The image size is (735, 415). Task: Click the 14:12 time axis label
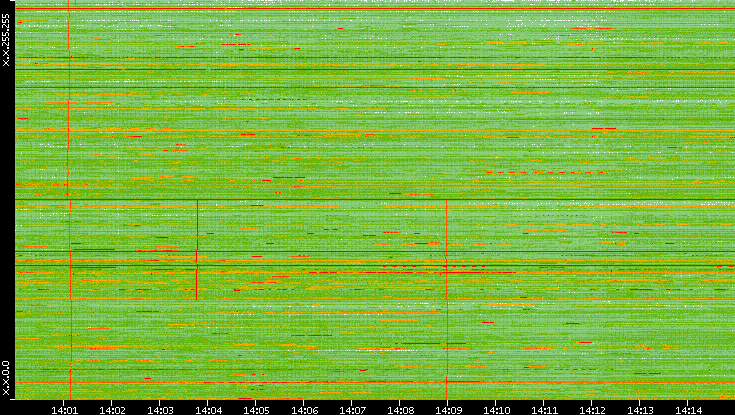(x=592, y=410)
